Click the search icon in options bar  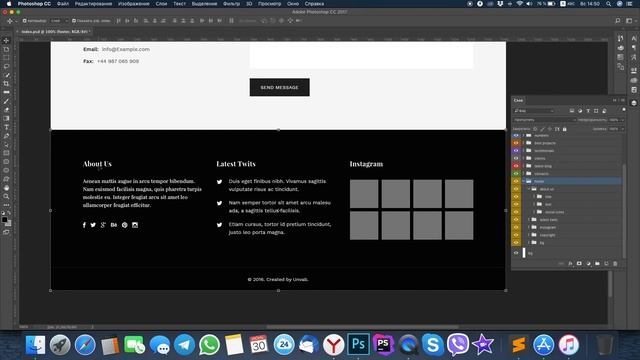pyautogui.click(x=618, y=20)
